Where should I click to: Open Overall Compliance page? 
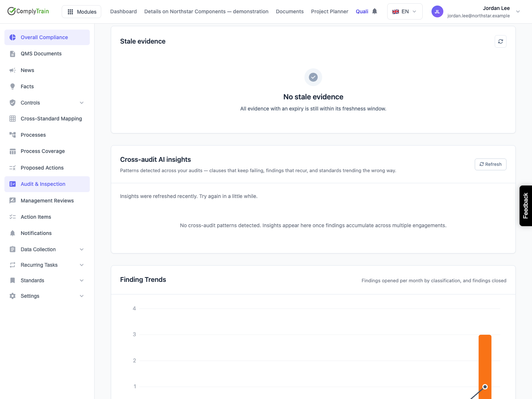[x=47, y=37]
